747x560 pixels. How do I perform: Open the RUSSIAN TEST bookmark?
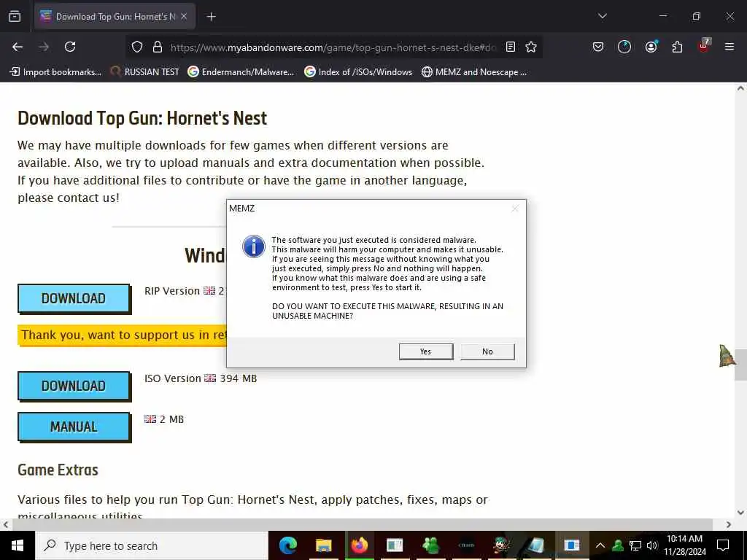tap(145, 72)
